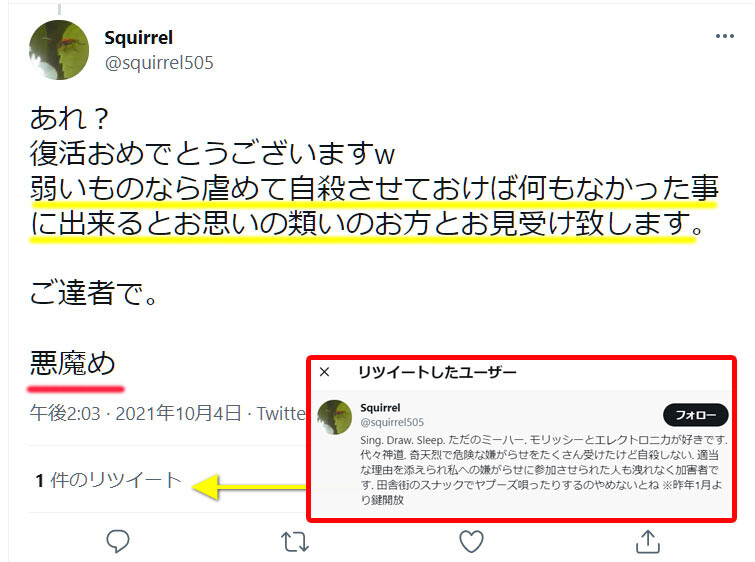The width and height of the screenshot is (755, 562).
Task: Click the Squirrel display name in tweet header
Action: pyautogui.click(x=139, y=38)
